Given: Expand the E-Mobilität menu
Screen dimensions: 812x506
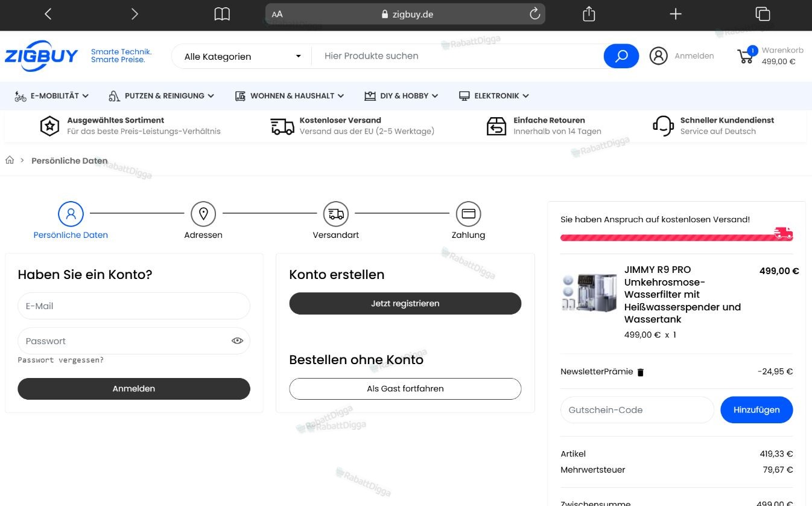Looking at the screenshot, I should [x=51, y=96].
